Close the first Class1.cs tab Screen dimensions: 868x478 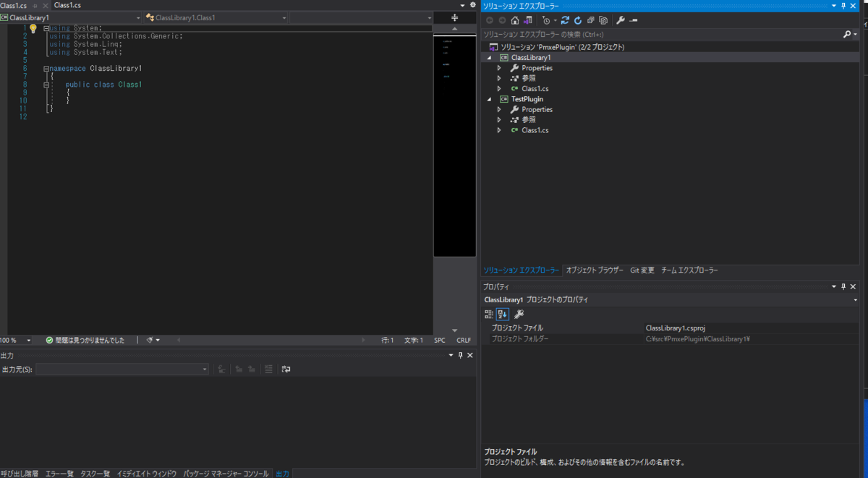[44, 5]
